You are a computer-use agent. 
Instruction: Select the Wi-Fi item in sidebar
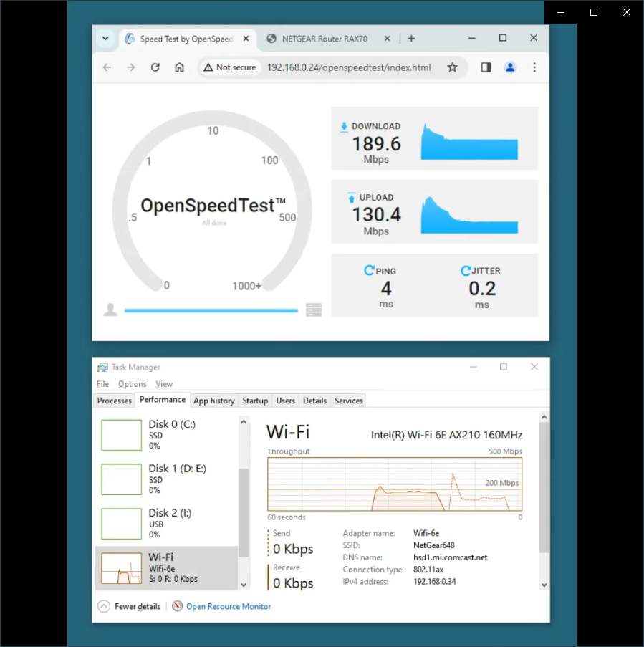166,567
